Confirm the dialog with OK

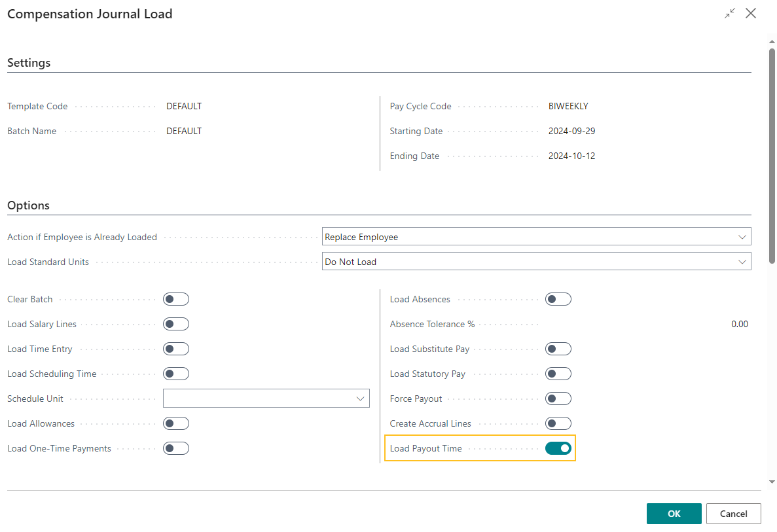coord(674,513)
